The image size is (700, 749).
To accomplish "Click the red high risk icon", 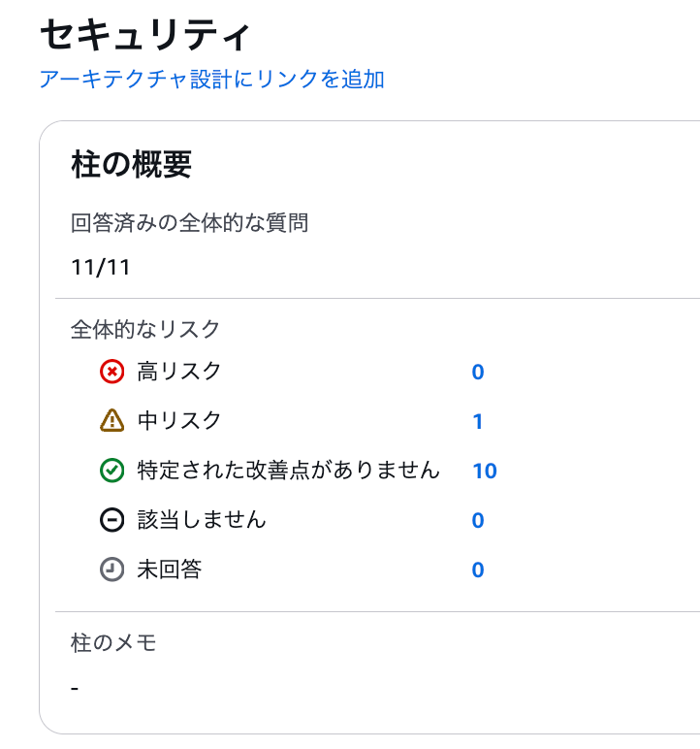I will 112,372.
